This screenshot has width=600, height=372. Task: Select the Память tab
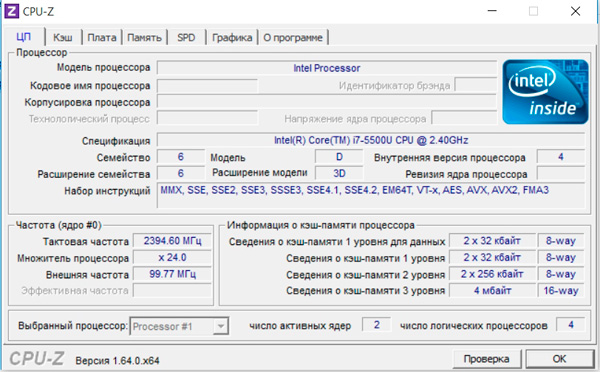(x=144, y=38)
